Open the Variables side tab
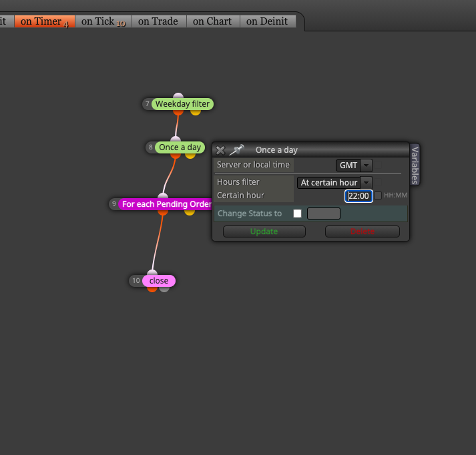The width and height of the screenshot is (476, 455). (415, 165)
